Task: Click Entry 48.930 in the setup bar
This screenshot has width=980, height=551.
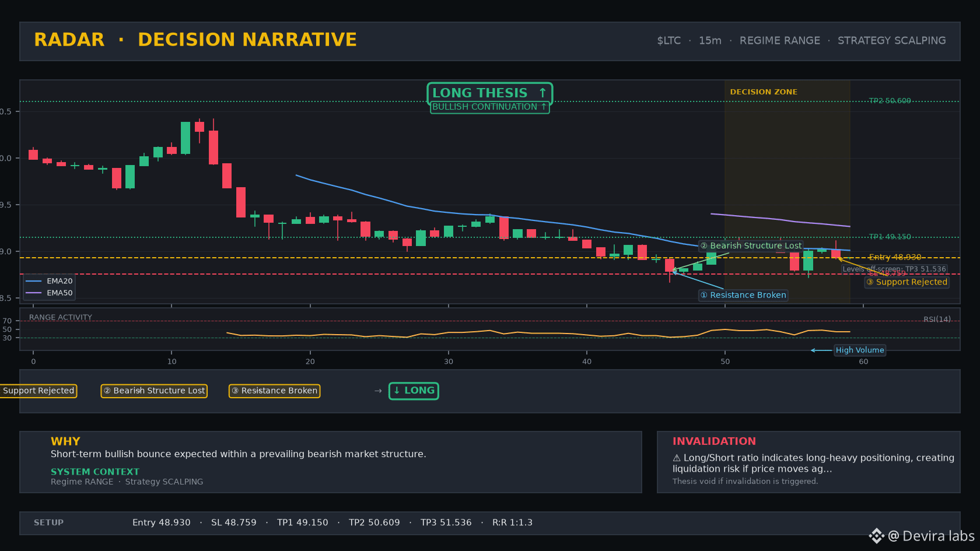Action: click(161, 523)
